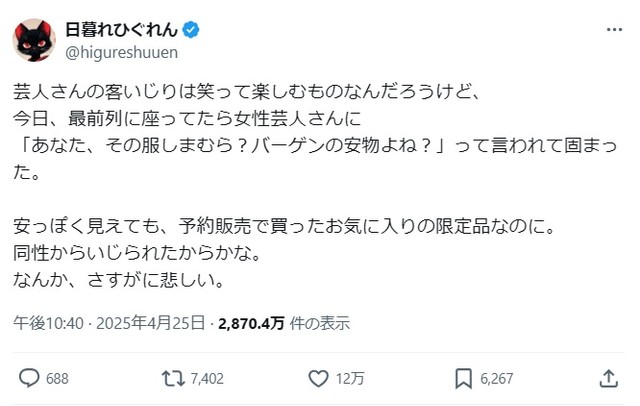
Task: Like the post with the heart icon
Action: pos(318,378)
